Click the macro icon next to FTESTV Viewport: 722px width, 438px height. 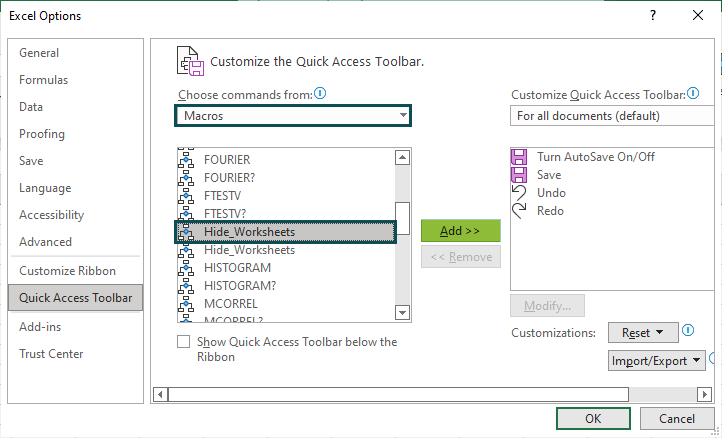point(186,195)
